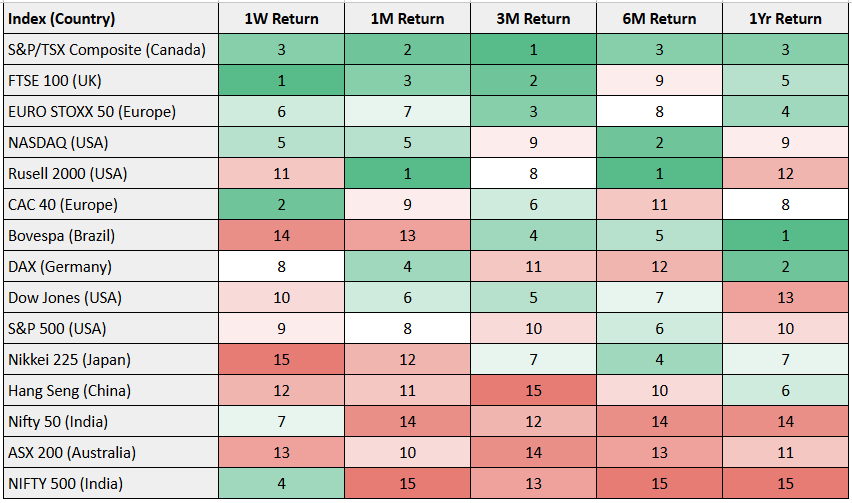The height and width of the screenshot is (503, 852).
Task: Select the 6M Return header cell
Action: tap(661, 19)
